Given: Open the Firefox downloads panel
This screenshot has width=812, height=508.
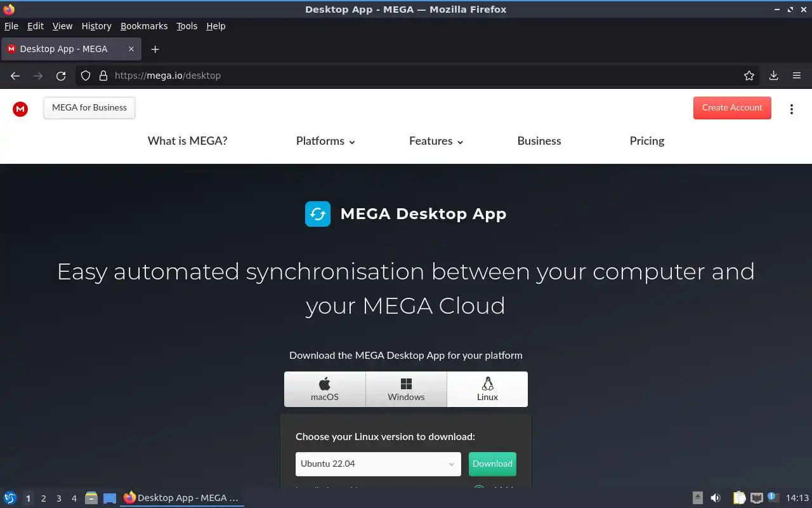Looking at the screenshot, I should click(774, 76).
